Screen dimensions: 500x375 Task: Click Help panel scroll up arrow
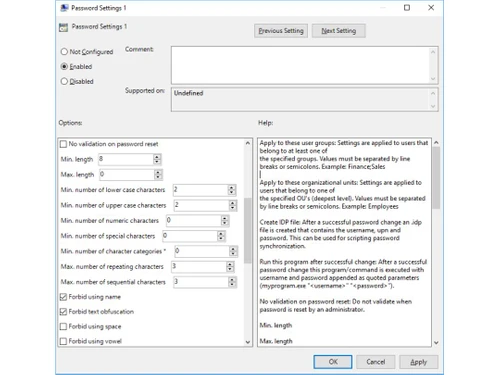(436, 143)
